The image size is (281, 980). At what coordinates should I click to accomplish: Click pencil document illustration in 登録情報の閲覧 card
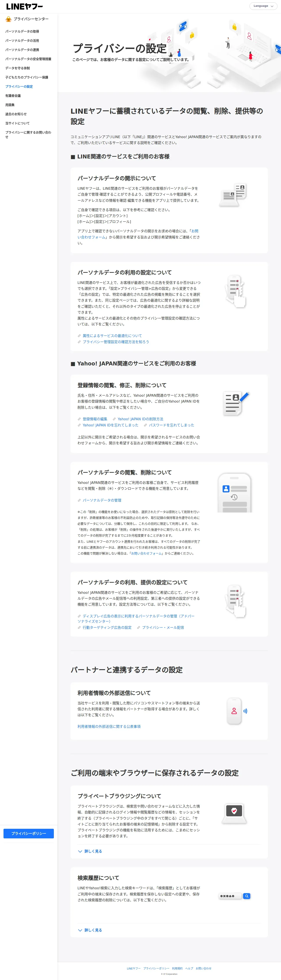236,403
